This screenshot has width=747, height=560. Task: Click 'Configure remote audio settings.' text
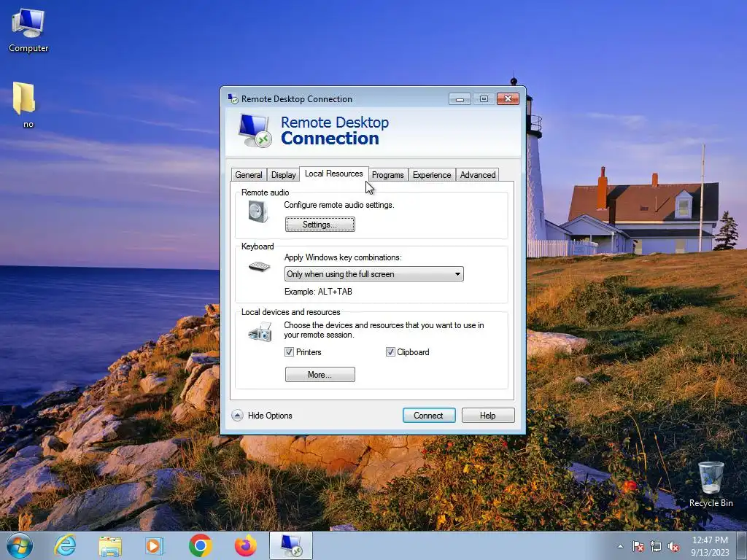click(339, 205)
